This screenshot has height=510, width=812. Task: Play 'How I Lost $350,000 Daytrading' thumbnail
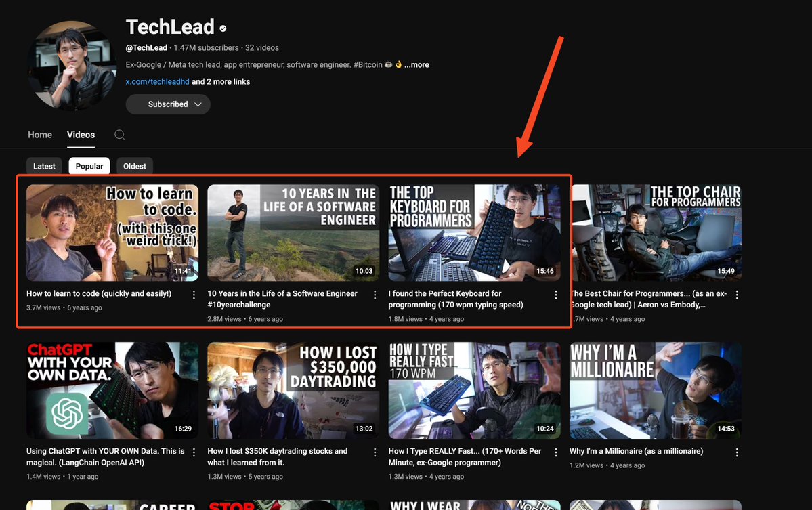pos(294,390)
